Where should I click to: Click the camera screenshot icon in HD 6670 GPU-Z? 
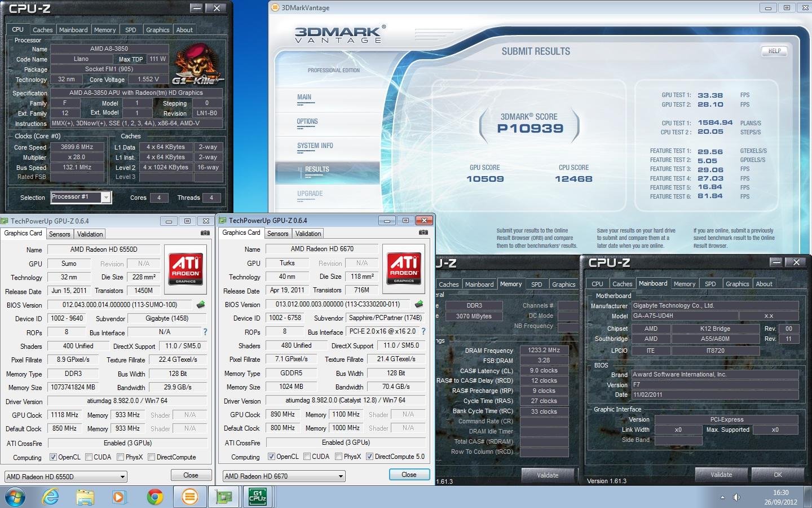423,233
